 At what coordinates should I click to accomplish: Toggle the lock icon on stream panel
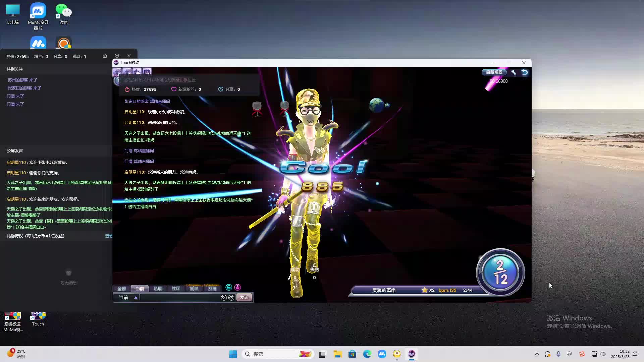click(105, 56)
